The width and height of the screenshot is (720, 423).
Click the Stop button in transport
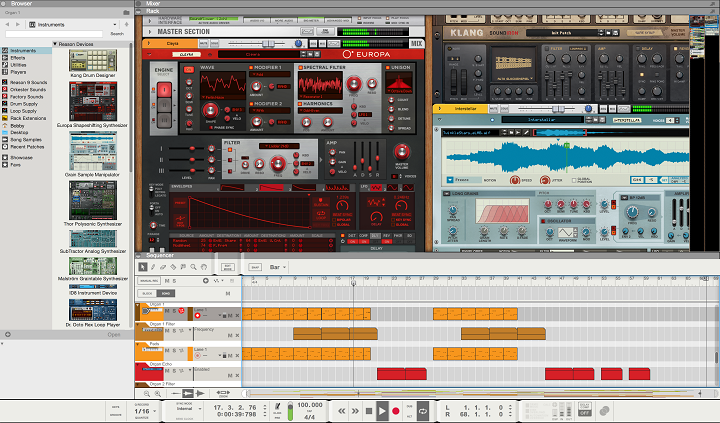point(368,410)
